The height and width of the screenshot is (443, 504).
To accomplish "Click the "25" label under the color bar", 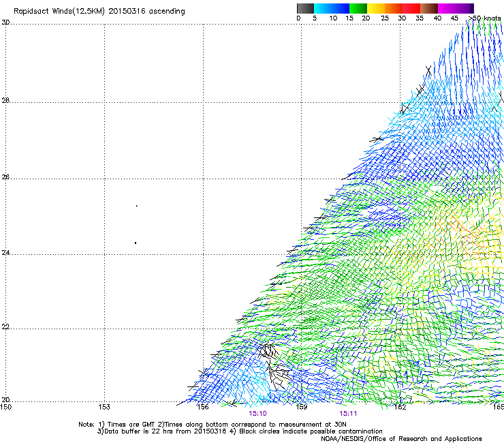I will tap(385, 18).
